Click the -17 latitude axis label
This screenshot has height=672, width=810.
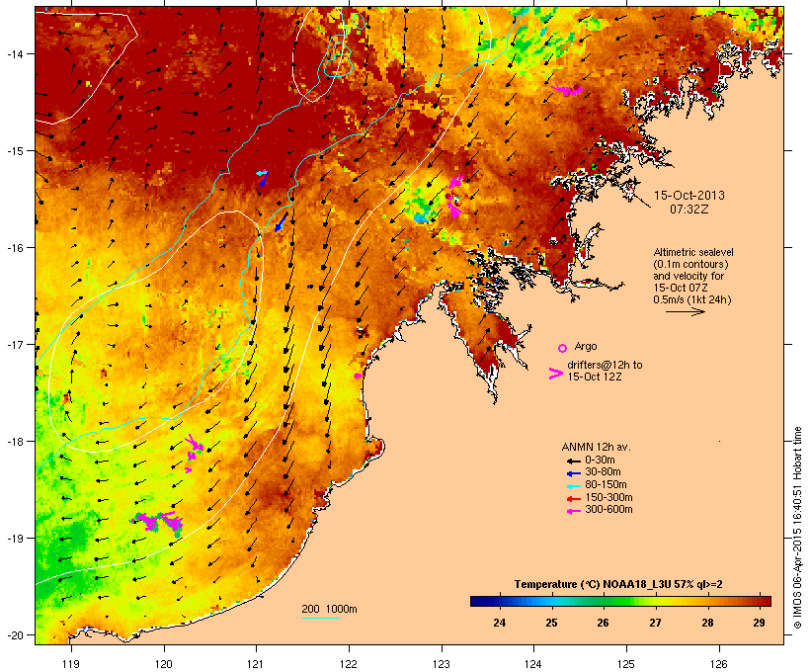pyautogui.click(x=14, y=344)
